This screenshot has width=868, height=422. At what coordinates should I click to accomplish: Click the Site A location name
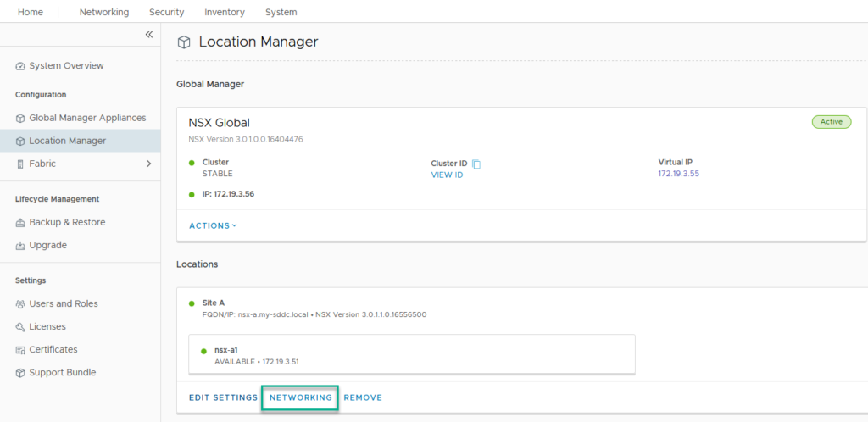pyautogui.click(x=214, y=303)
